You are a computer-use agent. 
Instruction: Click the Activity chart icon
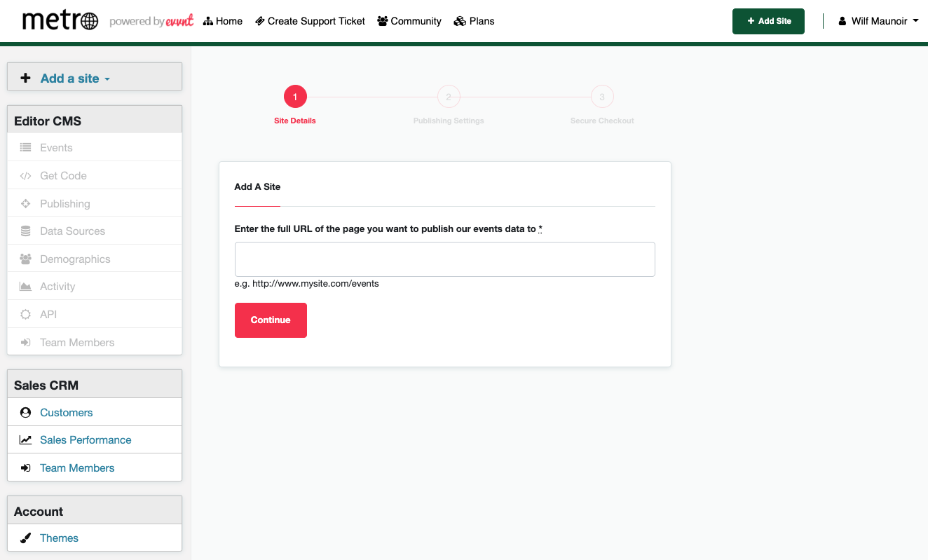pyautogui.click(x=26, y=287)
